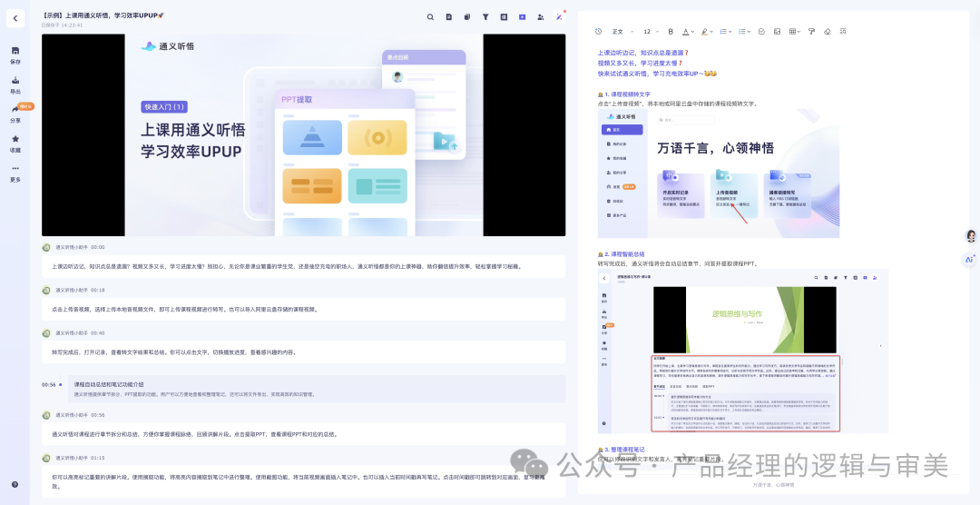Viewport: 980px width, 505px height.
Task: Click the table icon in note toolbar
Action: 792,31
